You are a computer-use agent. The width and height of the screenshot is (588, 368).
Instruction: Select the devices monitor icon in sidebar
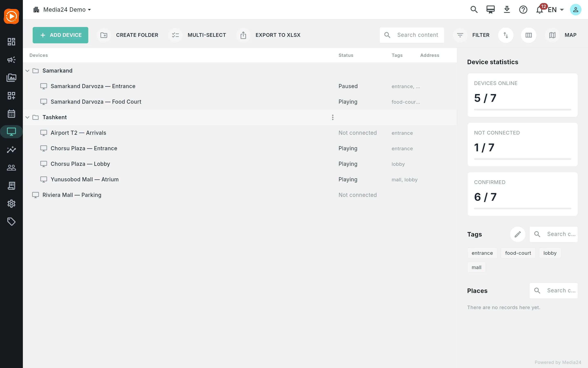11,132
